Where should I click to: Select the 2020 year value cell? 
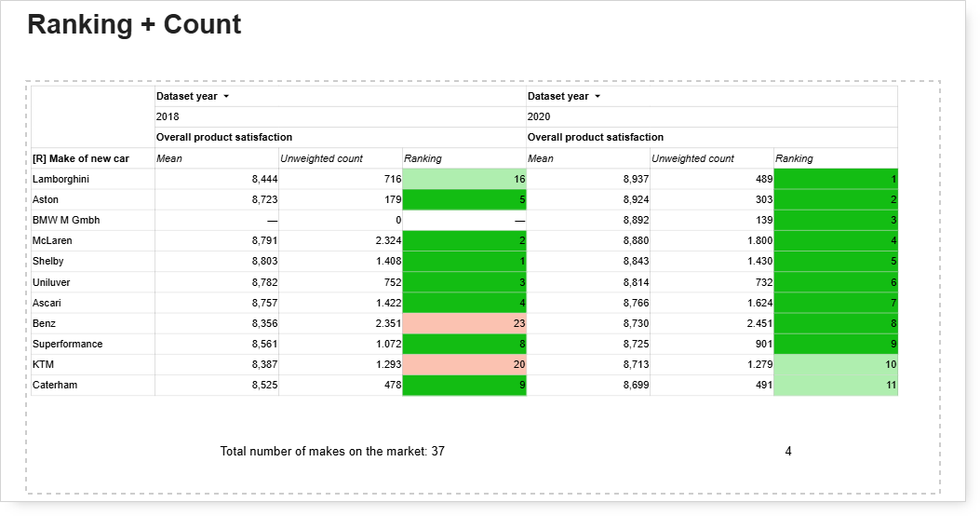[x=712, y=117]
